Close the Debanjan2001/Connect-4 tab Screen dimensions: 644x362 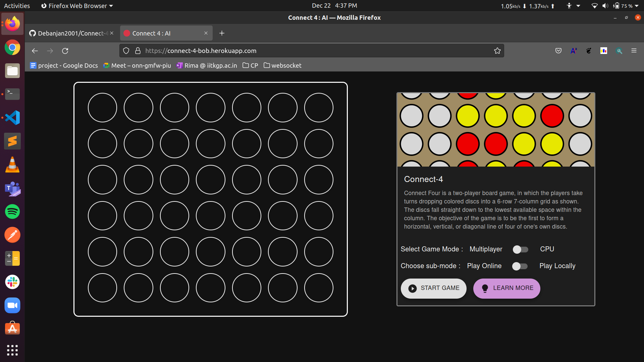(112, 33)
